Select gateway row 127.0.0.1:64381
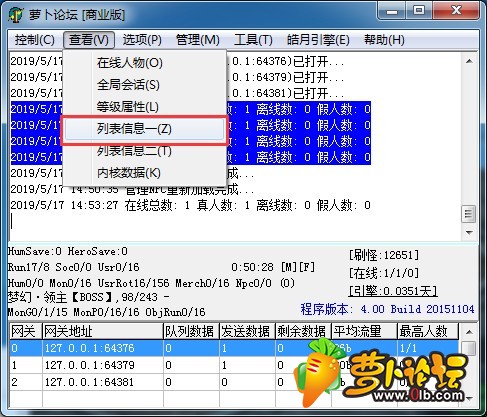487x417 pixels. pos(234,382)
